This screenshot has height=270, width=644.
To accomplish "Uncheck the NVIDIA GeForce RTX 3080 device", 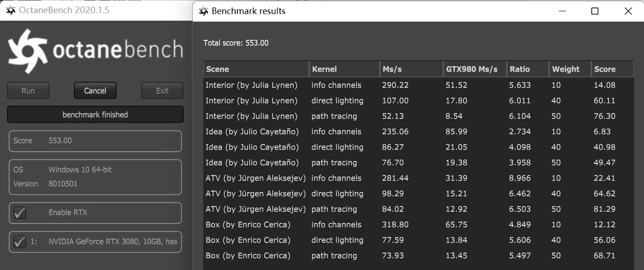I will (20, 242).
